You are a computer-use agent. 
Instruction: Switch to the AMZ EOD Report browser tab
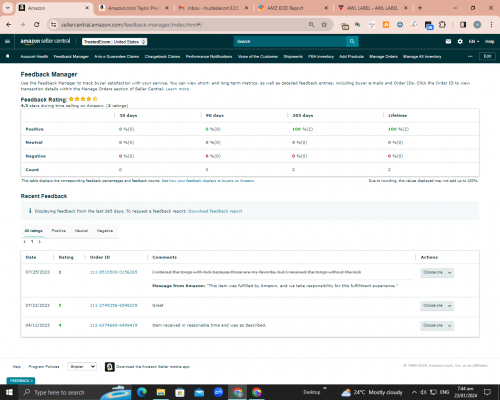pos(292,8)
